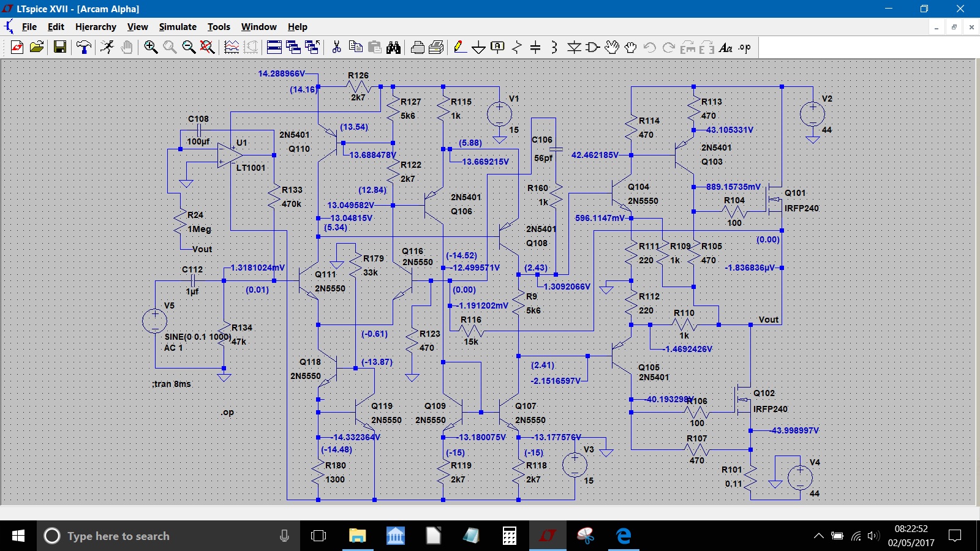The width and height of the screenshot is (980, 551).
Task: Open Calculator from the taskbar
Action: tap(509, 536)
